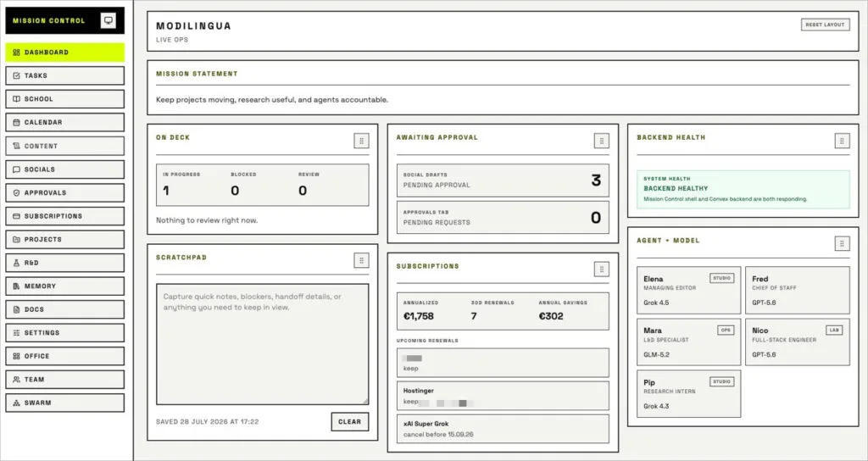Viewport: 868px width, 461px height.
Task: Click the 30D renewals value of 7
Action: [474, 317]
